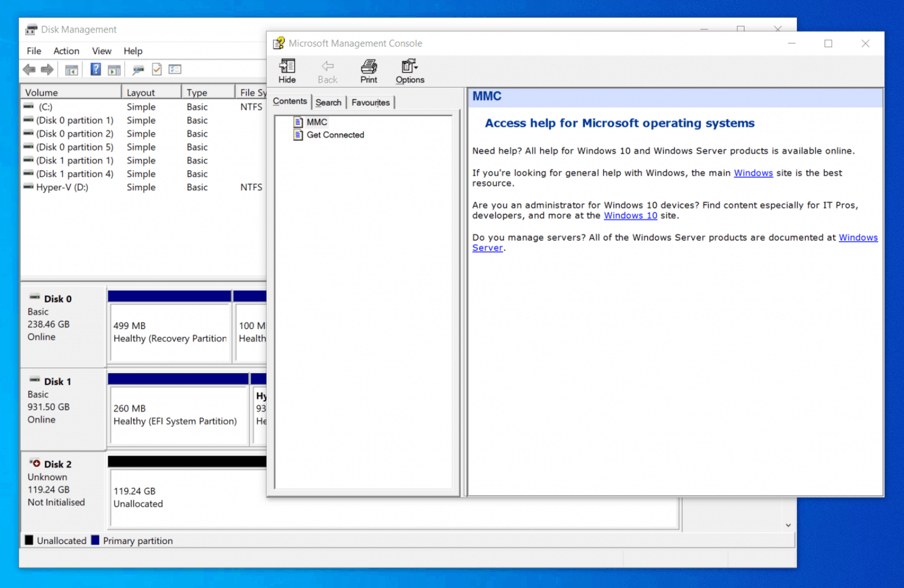Click drive icon beside Disk 0 partition 1
The image size is (904, 588).
[x=28, y=120]
